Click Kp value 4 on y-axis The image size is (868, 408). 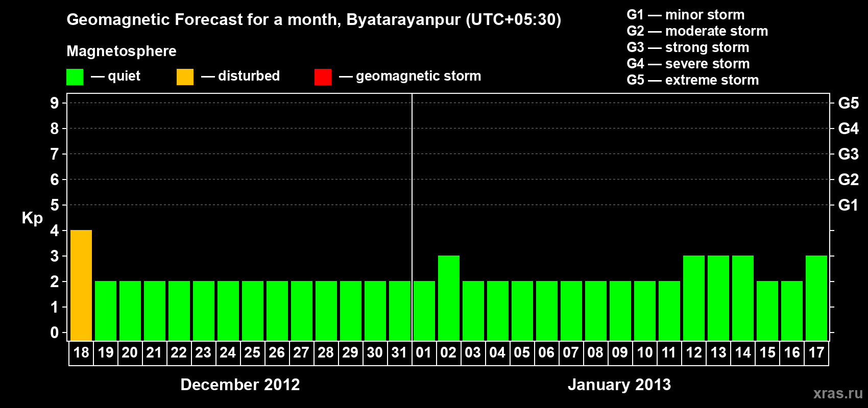(55, 231)
